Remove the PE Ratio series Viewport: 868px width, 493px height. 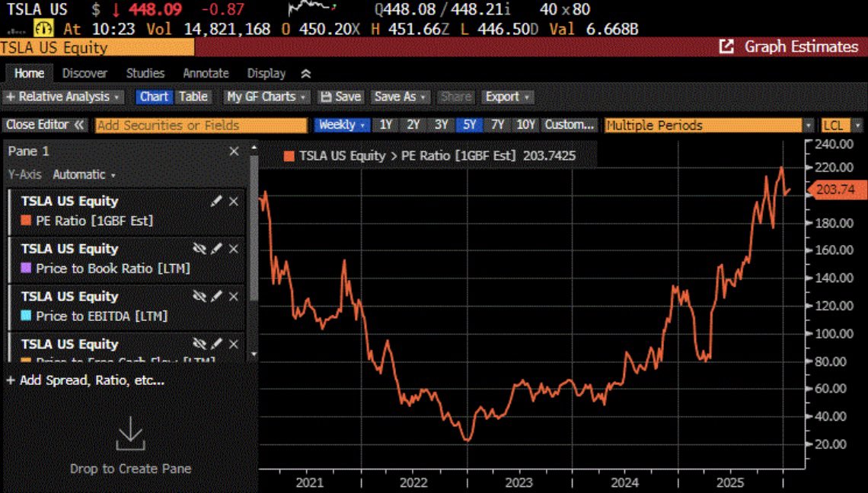pyautogui.click(x=234, y=202)
